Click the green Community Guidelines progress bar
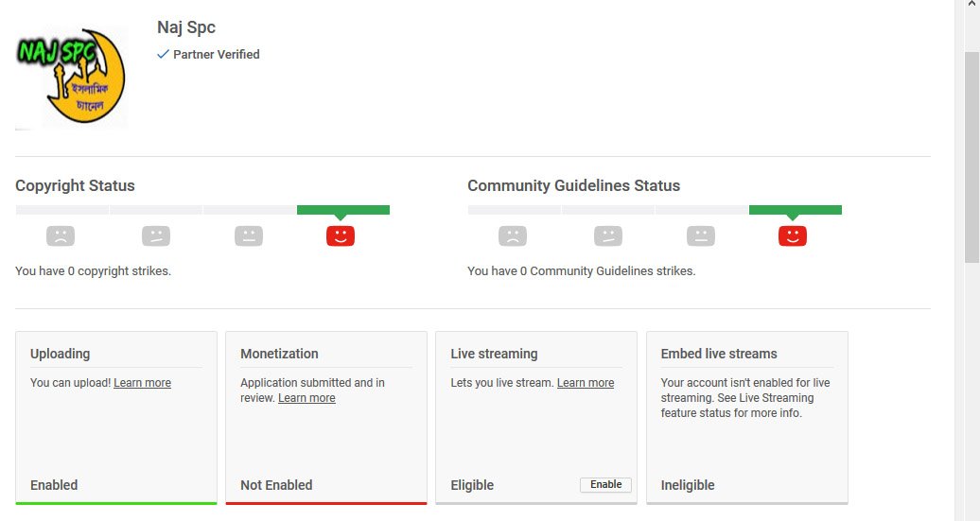This screenshot has width=980, height=521. (795, 210)
